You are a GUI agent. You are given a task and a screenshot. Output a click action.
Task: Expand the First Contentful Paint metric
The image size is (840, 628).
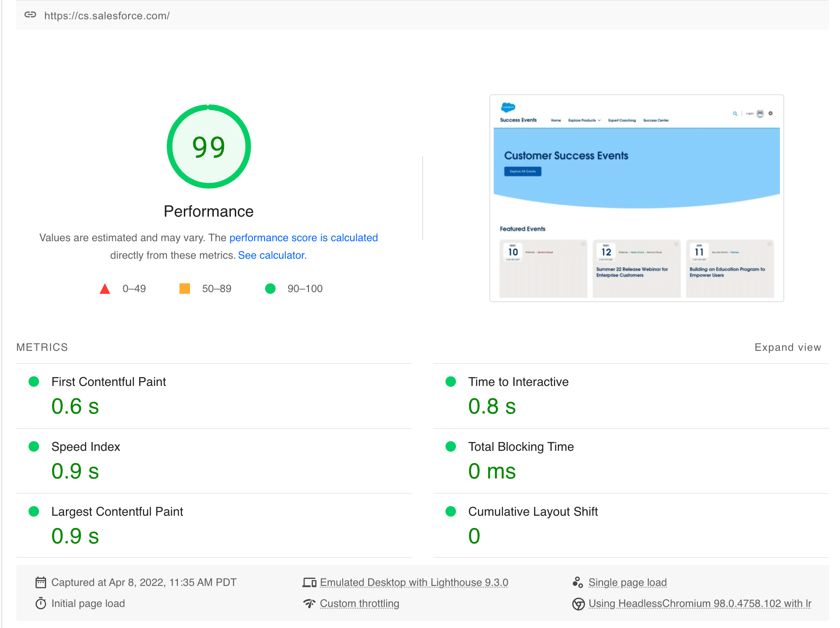click(x=108, y=382)
